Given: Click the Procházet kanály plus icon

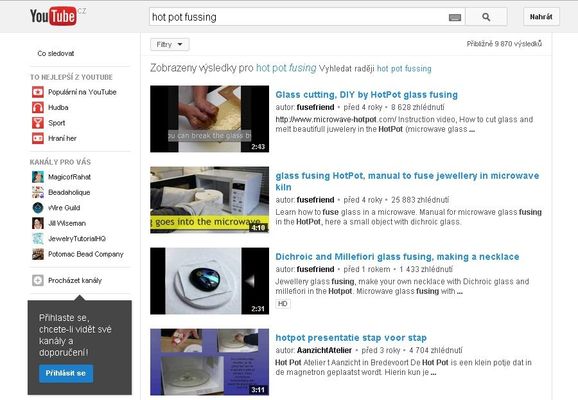Looking at the screenshot, I should click(38, 280).
